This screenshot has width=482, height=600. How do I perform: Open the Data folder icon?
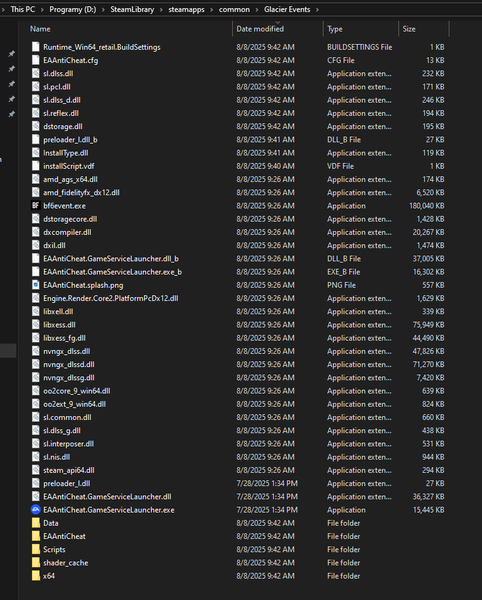point(36,523)
